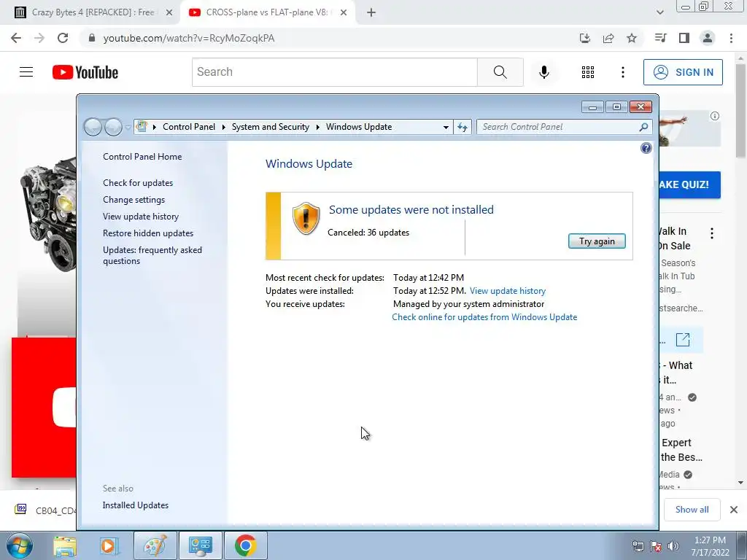Expand address bar history dropdown arrow

(446, 127)
